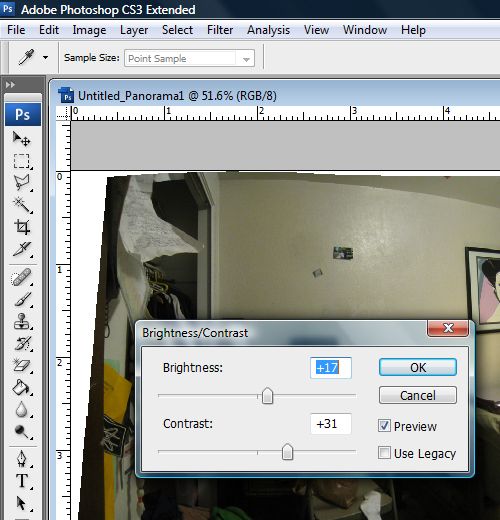Image resolution: width=500 pixels, height=520 pixels.
Task: Click Cancel in Brightness/Contrast dialog
Action: 418,395
